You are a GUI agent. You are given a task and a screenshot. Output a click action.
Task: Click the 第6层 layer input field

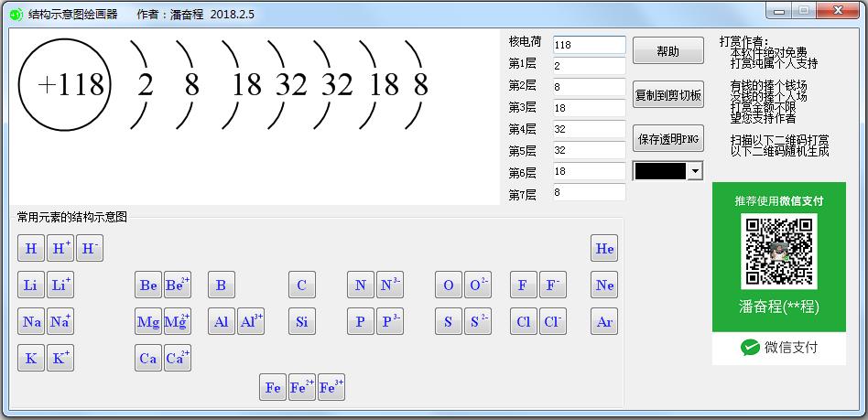pos(589,171)
